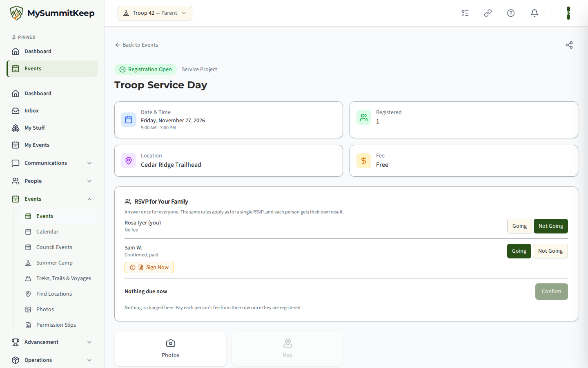This screenshot has width=588, height=368.
Task: Share this event using the share icon
Action: pos(569,45)
